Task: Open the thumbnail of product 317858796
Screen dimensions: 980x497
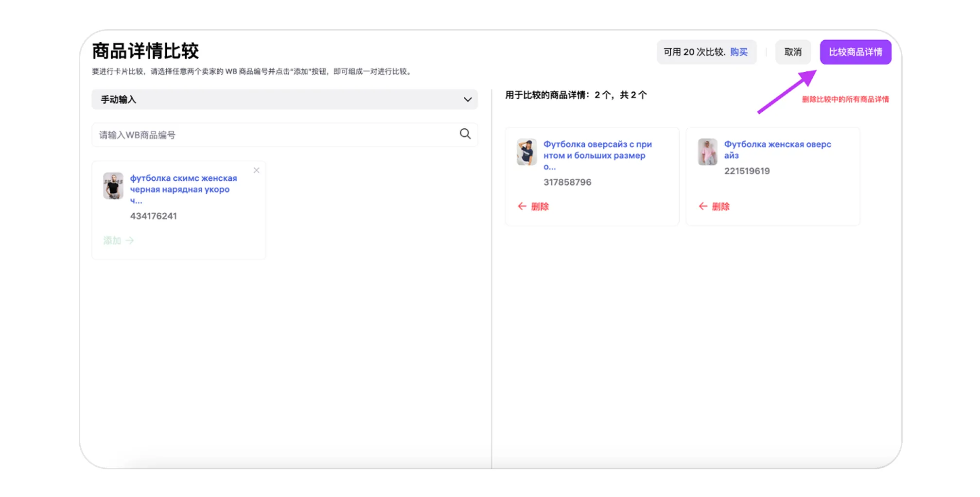Action: coord(526,152)
